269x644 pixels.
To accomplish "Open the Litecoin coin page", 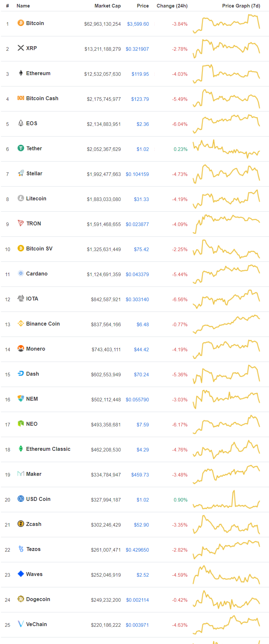I will (x=36, y=198).
